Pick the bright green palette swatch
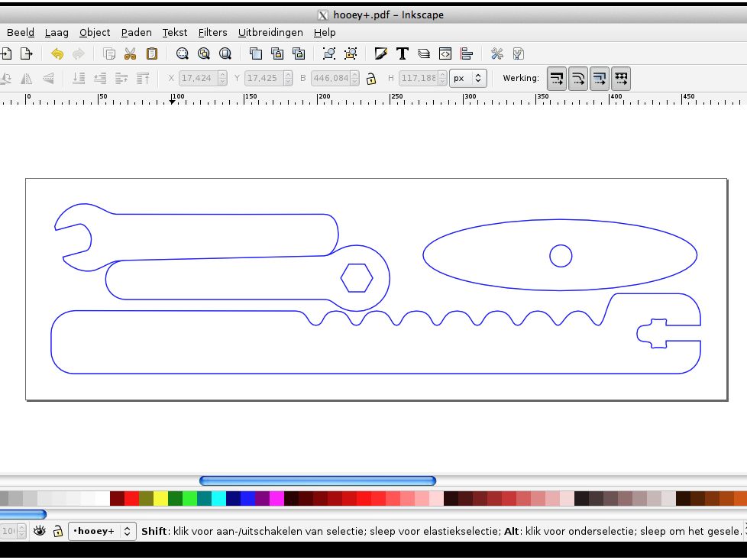 click(189, 499)
